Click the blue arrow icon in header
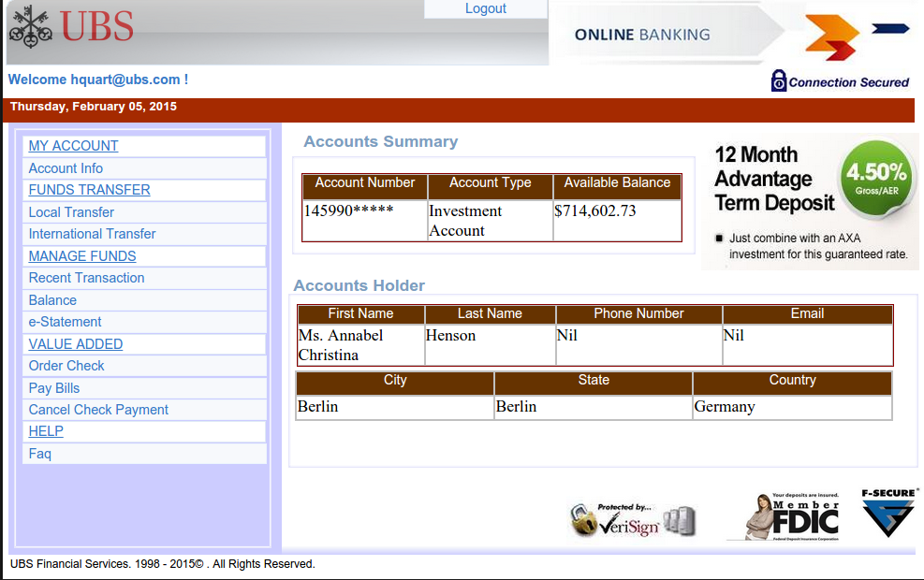Viewport: 924px width, 580px height. (x=890, y=28)
